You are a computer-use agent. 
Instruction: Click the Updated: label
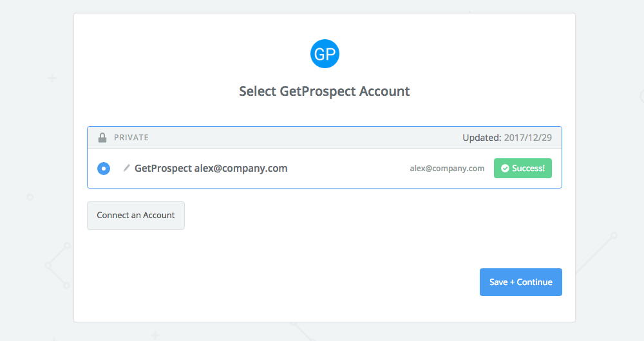pyautogui.click(x=482, y=138)
